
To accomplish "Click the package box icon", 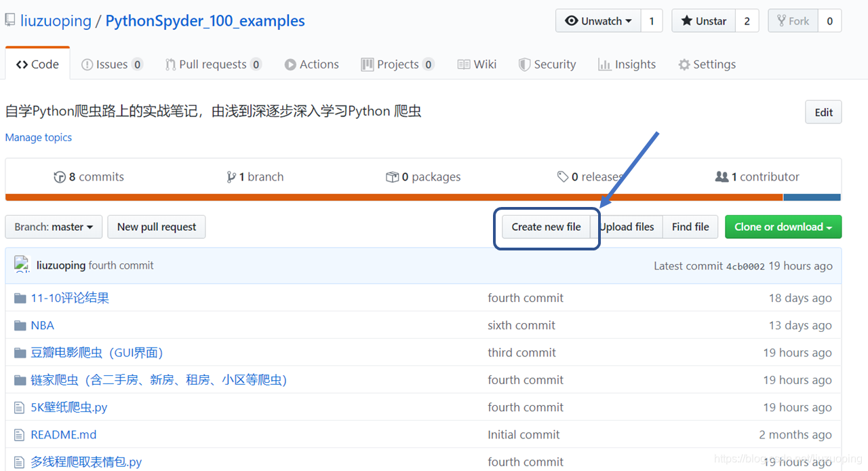I will click(x=392, y=177).
